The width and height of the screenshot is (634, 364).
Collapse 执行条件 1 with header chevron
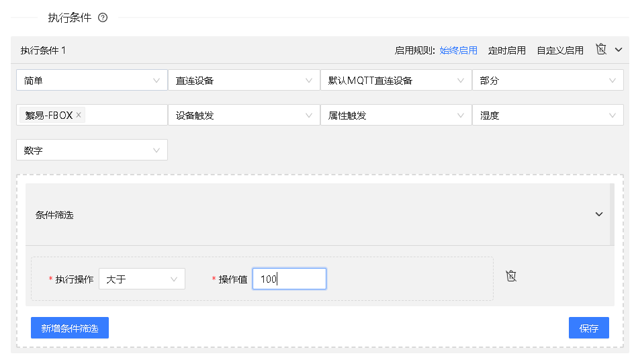pyautogui.click(x=619, y=50)
